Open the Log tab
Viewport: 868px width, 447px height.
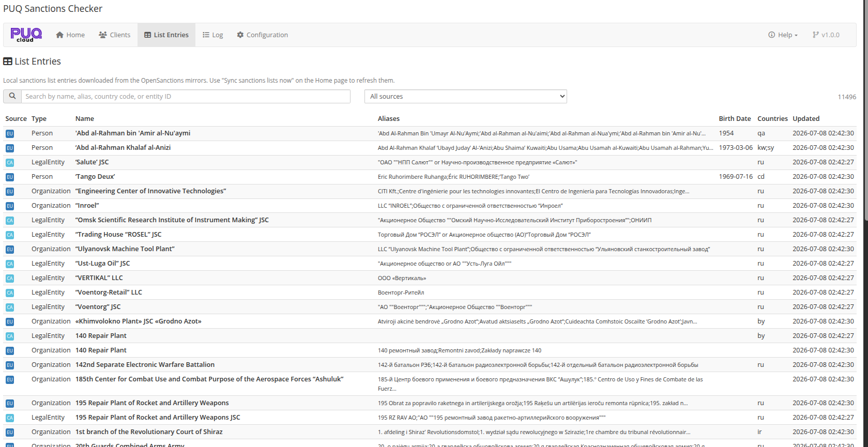(212, 35)
